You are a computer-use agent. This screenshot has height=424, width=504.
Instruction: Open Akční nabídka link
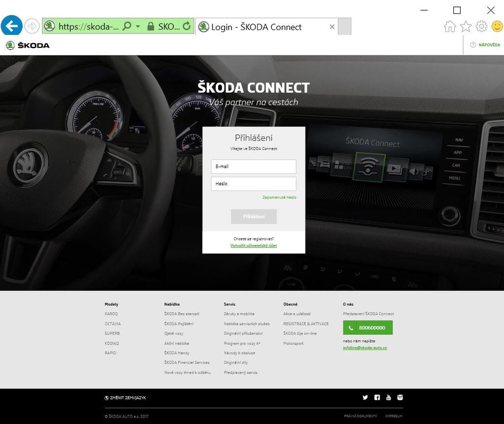pyautogui.click(x=177, y=343)
